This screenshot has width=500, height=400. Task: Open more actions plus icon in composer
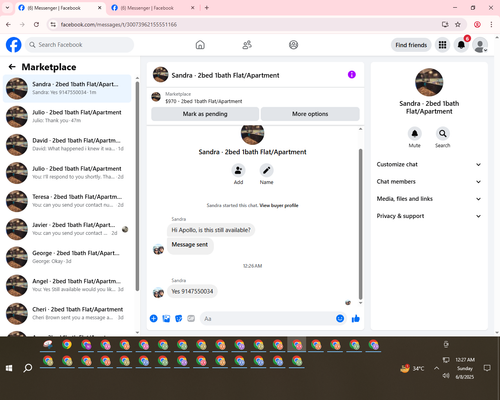154,318
